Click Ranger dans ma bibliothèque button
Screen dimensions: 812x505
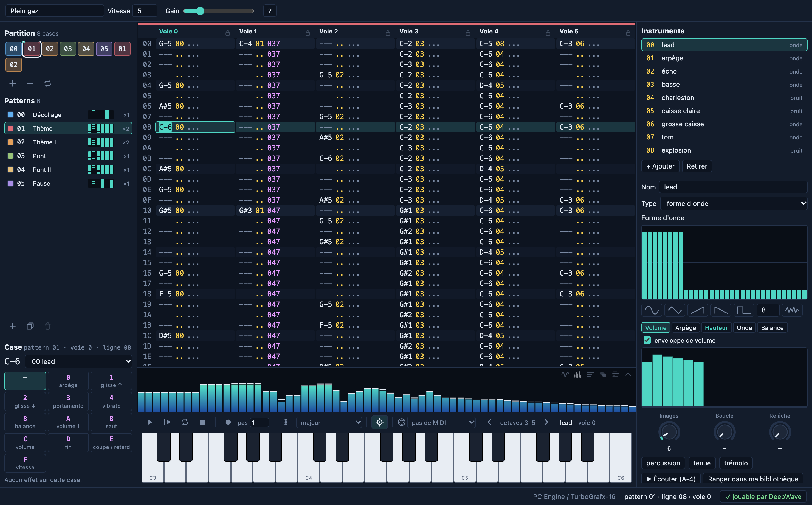coord(753,479)
